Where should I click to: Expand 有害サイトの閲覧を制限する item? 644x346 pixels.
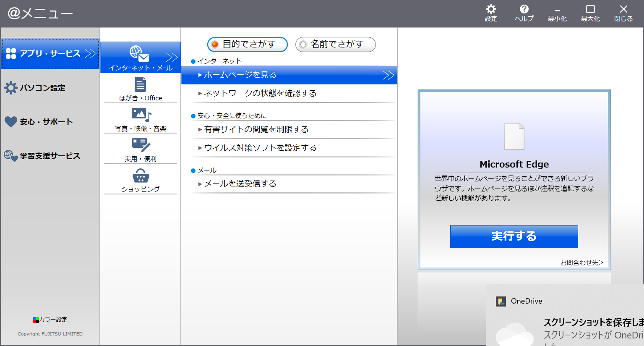click(256, 129)
